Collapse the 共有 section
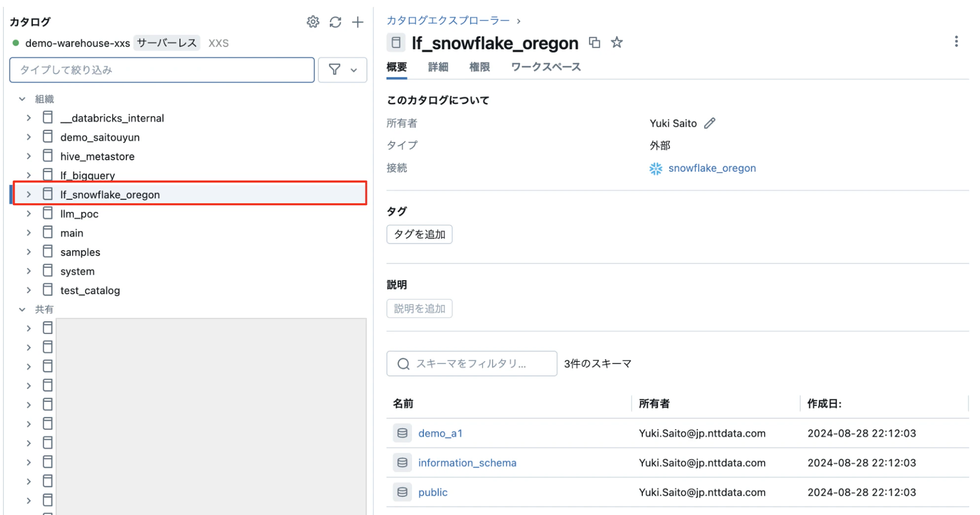 (x=22, y=309)
